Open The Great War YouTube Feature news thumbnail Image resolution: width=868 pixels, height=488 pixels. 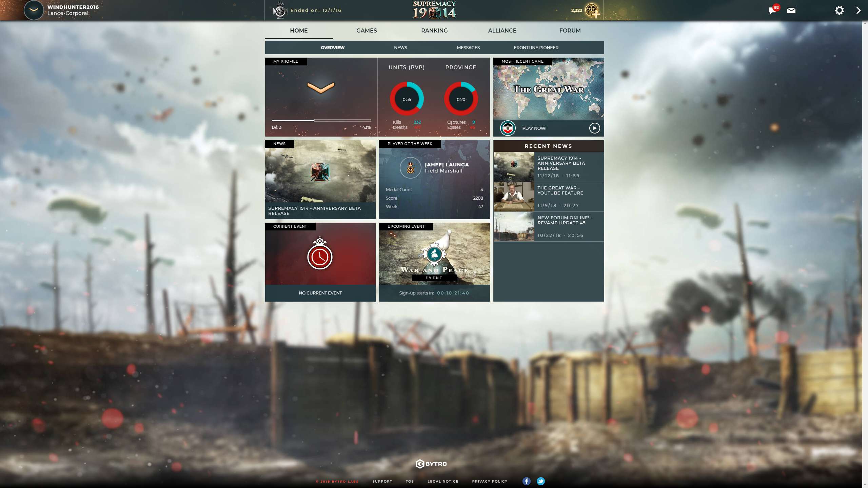514,197
